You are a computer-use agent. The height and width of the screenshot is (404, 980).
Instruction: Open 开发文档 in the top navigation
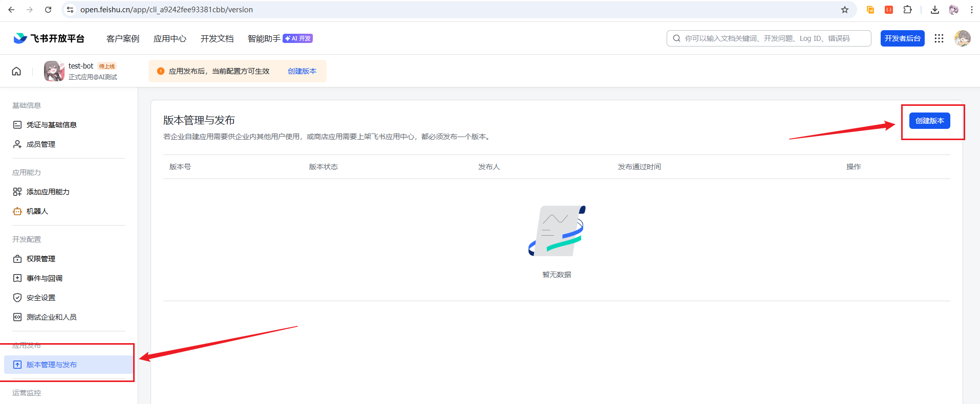[217, 38]
